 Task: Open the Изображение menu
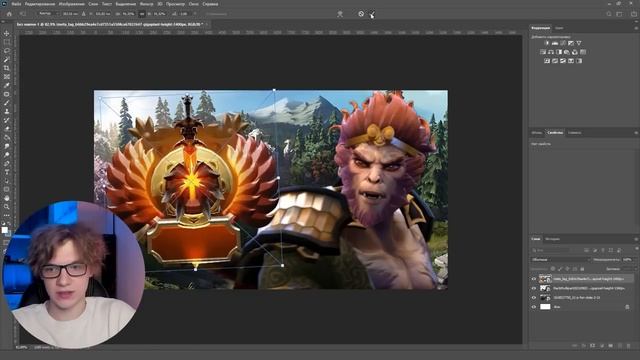72,4
